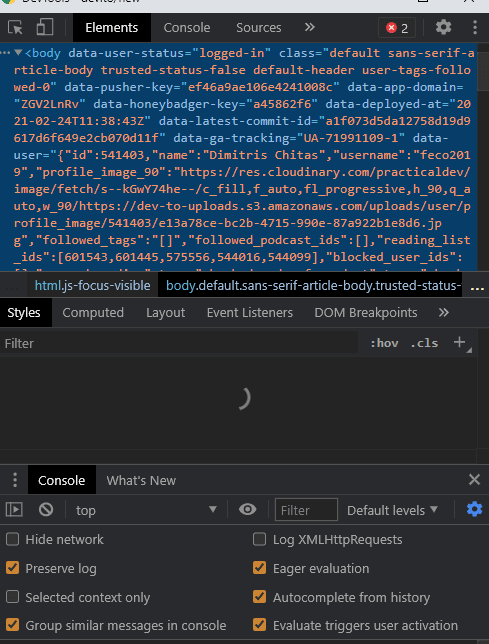Toggle the :hov element state button
Viewport: 489px width, 644px height.
pos(384,343)
